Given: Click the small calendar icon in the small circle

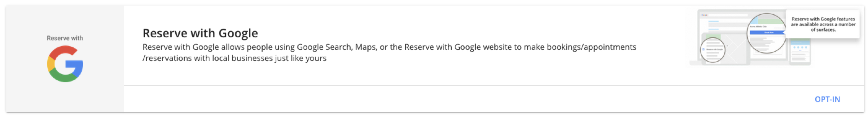Looking at the screenshot, I should click(x=703, y=49).
